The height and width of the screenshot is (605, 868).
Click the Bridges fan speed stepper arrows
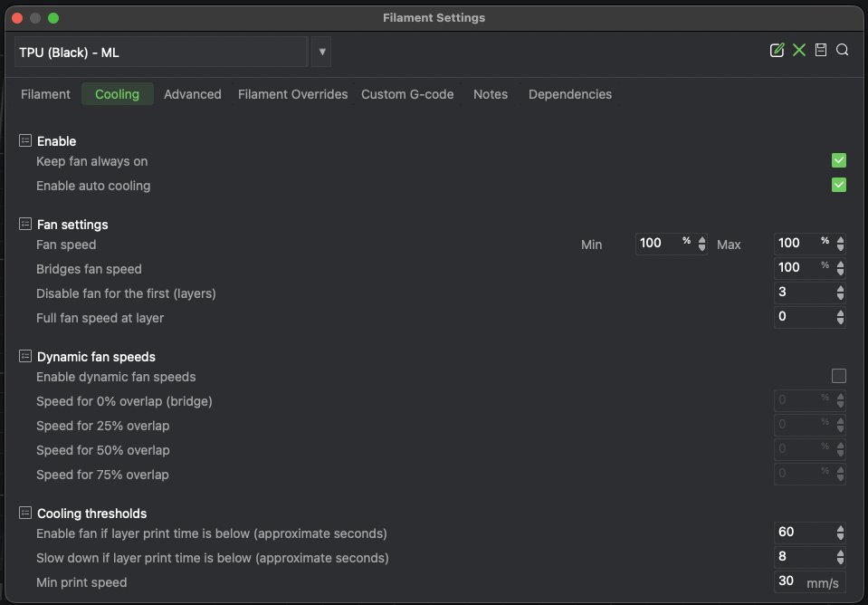(840, 268)
